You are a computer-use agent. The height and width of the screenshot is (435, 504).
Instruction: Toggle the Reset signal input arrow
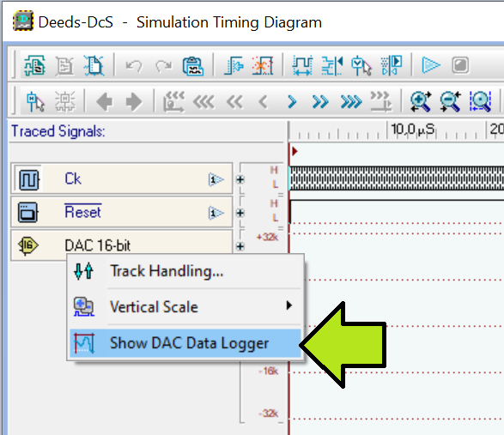click(x=216, y=213)
